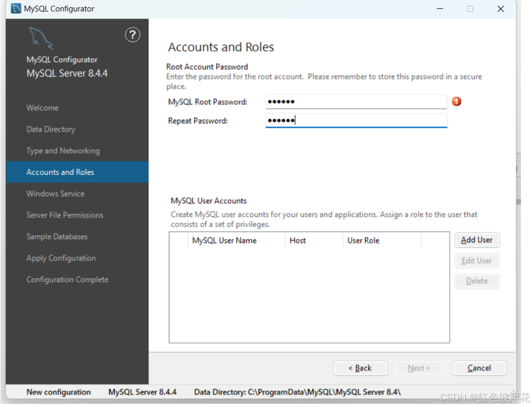Click the Add User button

[477, 240]
